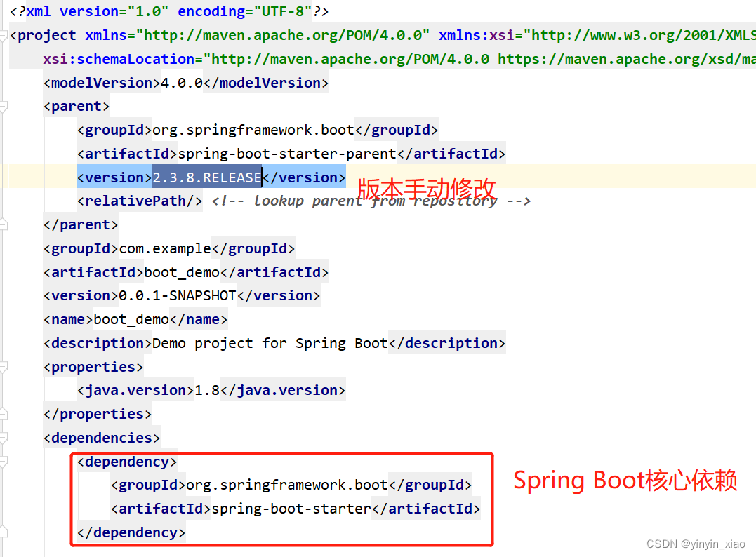The height and width of the screenshot is (557, 756).
Task: Click the opening modelVersion tag
Action: click(102, 83)
